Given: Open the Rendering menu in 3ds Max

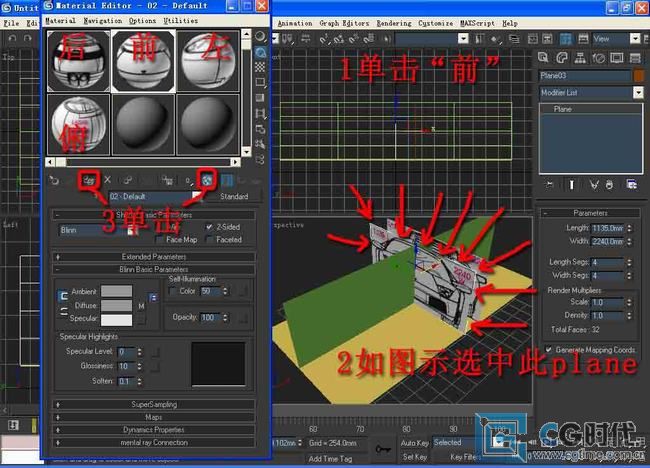Looking at the screenshot, I should pos(394,23).
